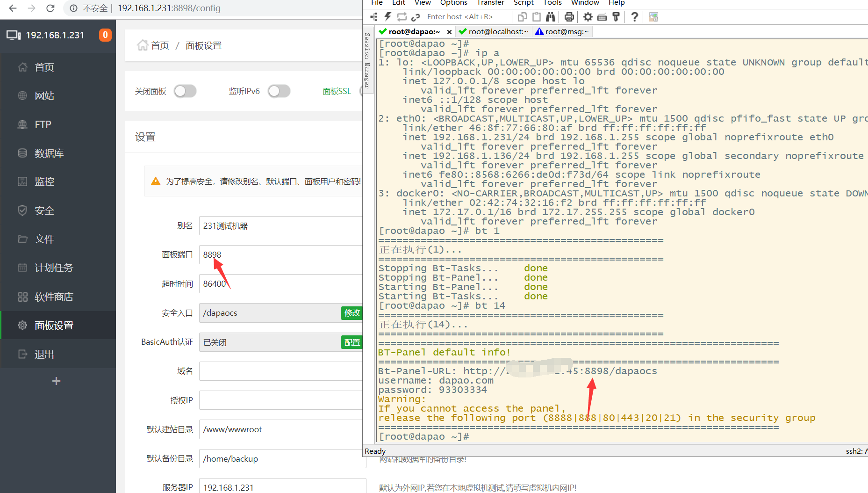868x493 pixels.
Task: Toggle 关闭面板 switch
Action: 185,91
